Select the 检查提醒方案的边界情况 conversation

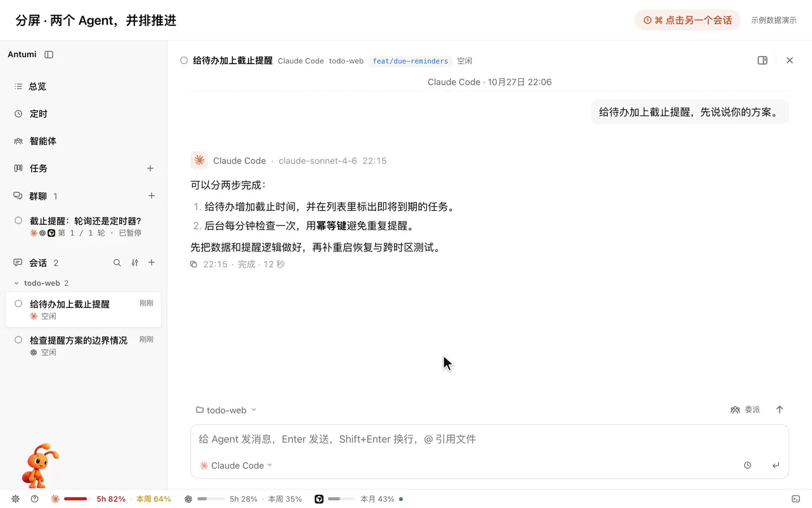[x=83, y=346]
